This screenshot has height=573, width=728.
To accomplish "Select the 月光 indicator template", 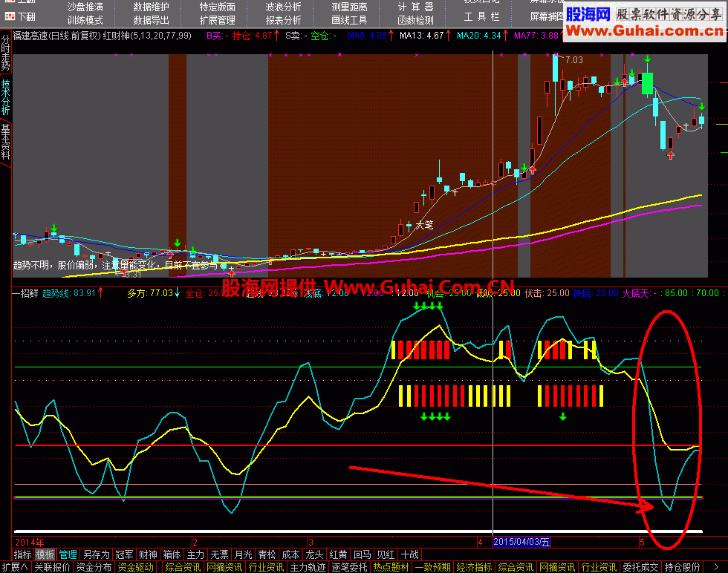I will click(x=243, y=554).
